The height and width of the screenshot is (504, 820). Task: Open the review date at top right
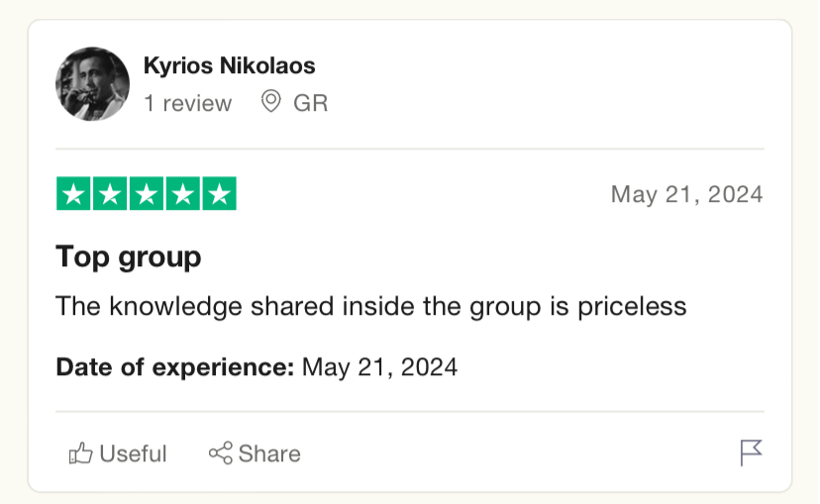pyautogui.click(x=687, y=194)
